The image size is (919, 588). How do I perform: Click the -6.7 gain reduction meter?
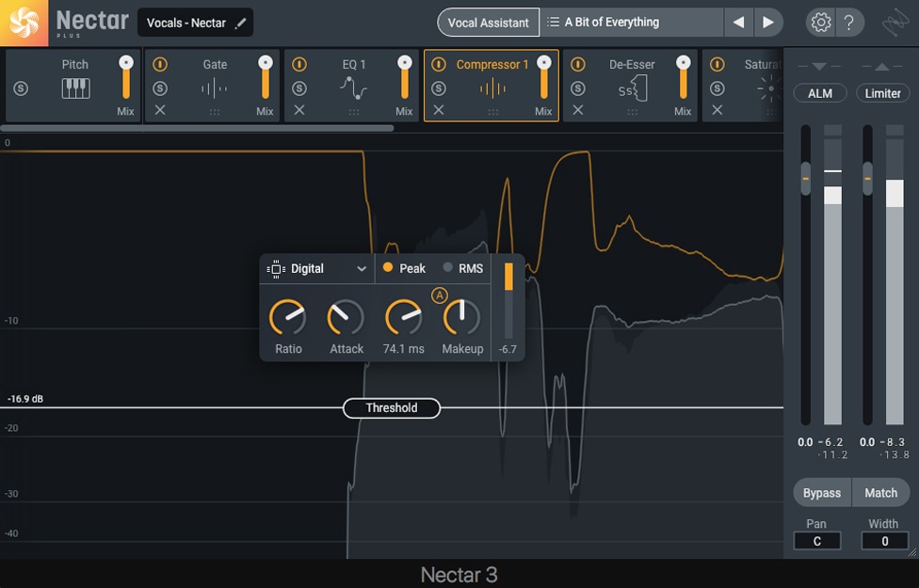pos(508,300)
